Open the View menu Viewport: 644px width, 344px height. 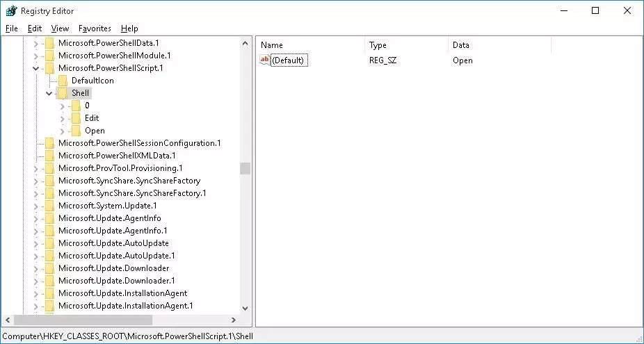pos(60,28)
